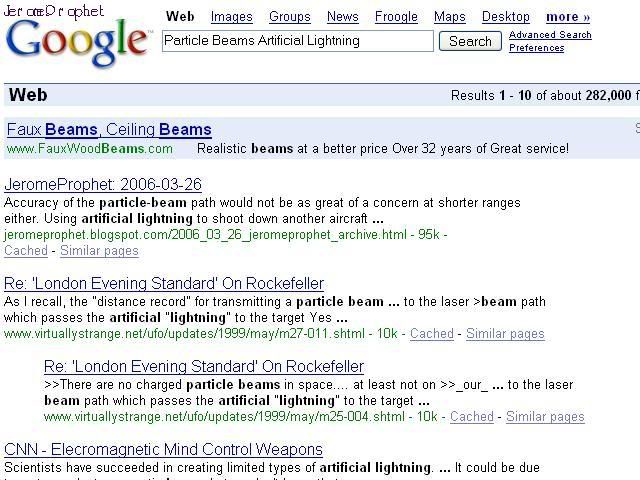The height and width of the screenshot is (480, 640).
Task: Click the 'Web' results header heading
Action: point(28,95)
